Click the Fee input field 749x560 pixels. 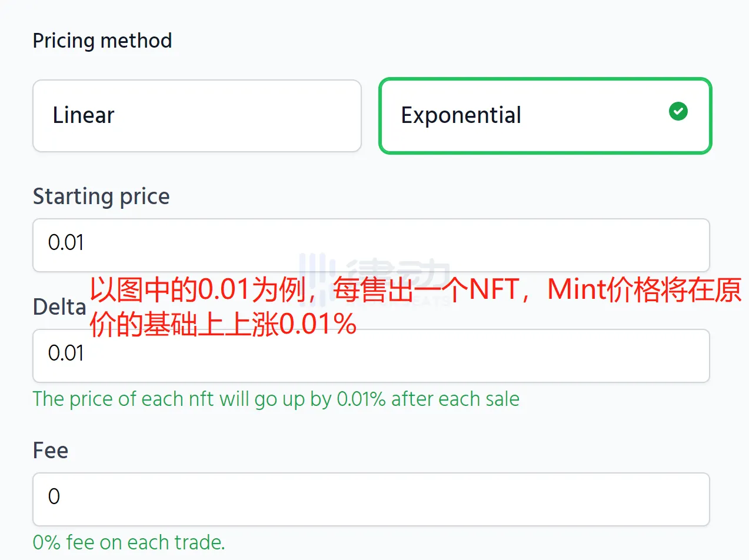coord(371,499)
